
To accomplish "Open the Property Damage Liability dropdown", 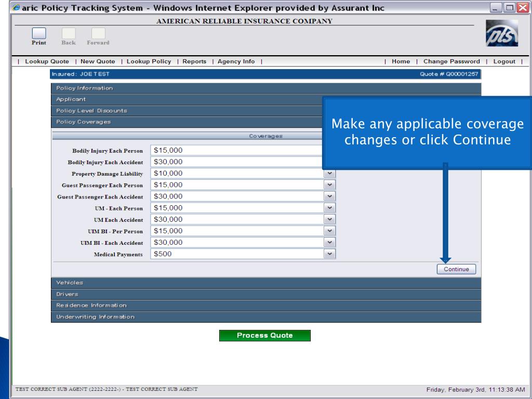I will (x=329, y=174).
